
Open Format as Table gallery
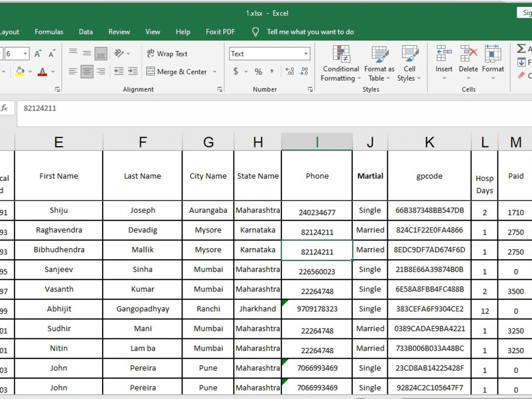pyautogui.click(x=379, y=63)
